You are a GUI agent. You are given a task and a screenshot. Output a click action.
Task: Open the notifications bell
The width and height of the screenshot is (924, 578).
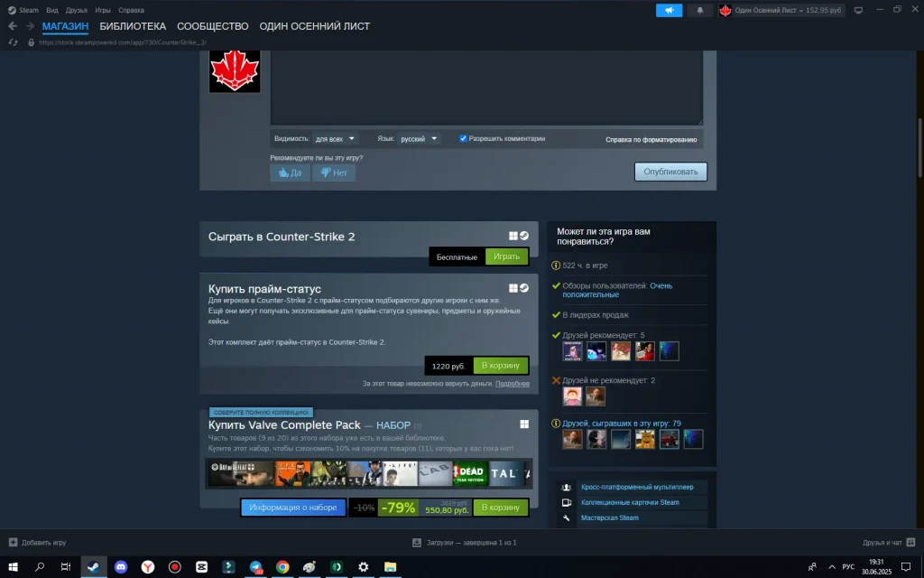[700, 10]
